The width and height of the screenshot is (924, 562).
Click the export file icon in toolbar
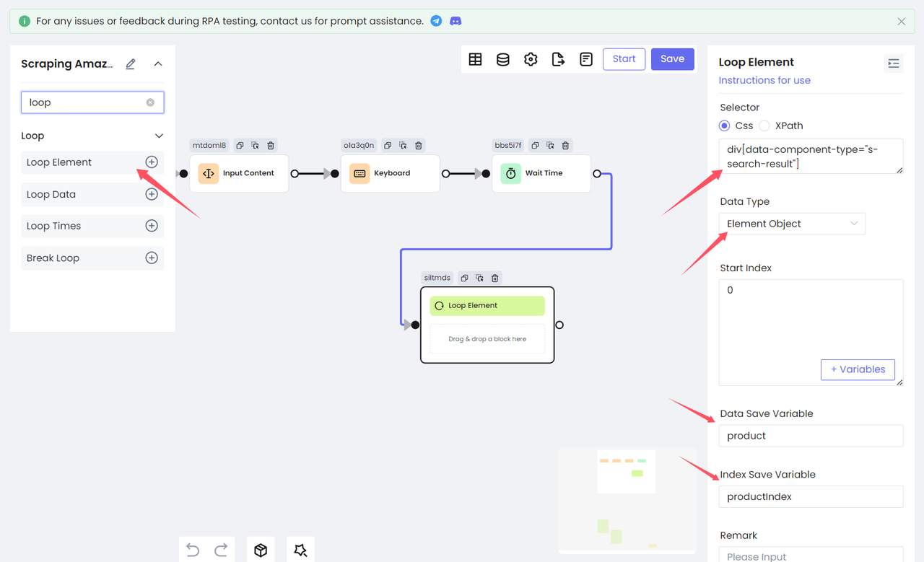tap(558, 59)
